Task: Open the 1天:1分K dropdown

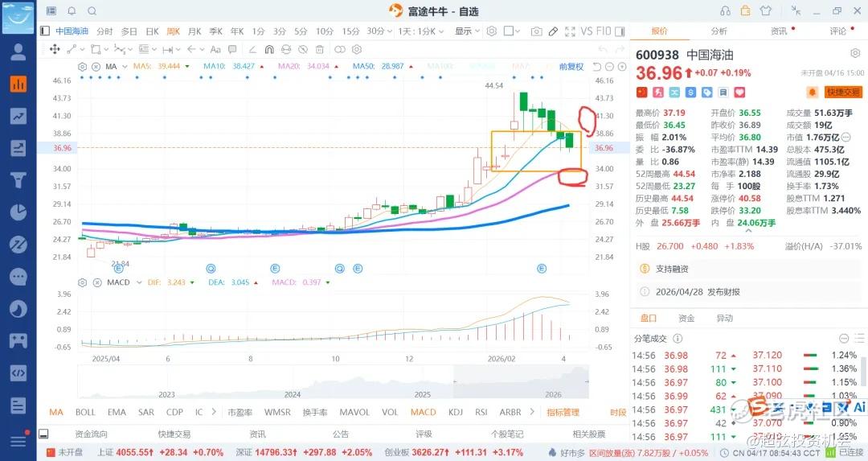Action: [x=420, y=31]
